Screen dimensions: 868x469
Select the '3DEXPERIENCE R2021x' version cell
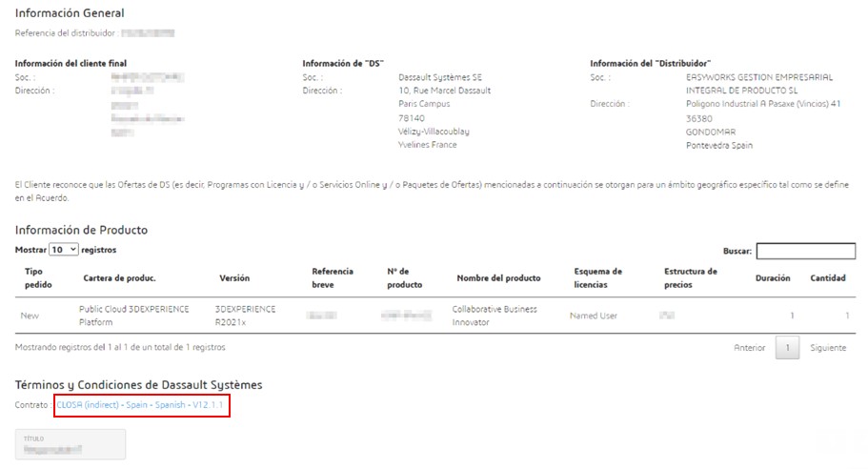245,316
